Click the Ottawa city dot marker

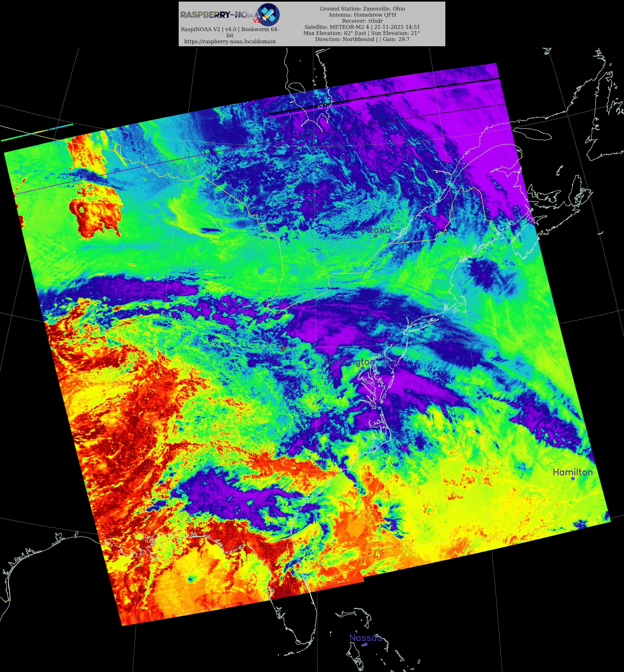point(375,236)
